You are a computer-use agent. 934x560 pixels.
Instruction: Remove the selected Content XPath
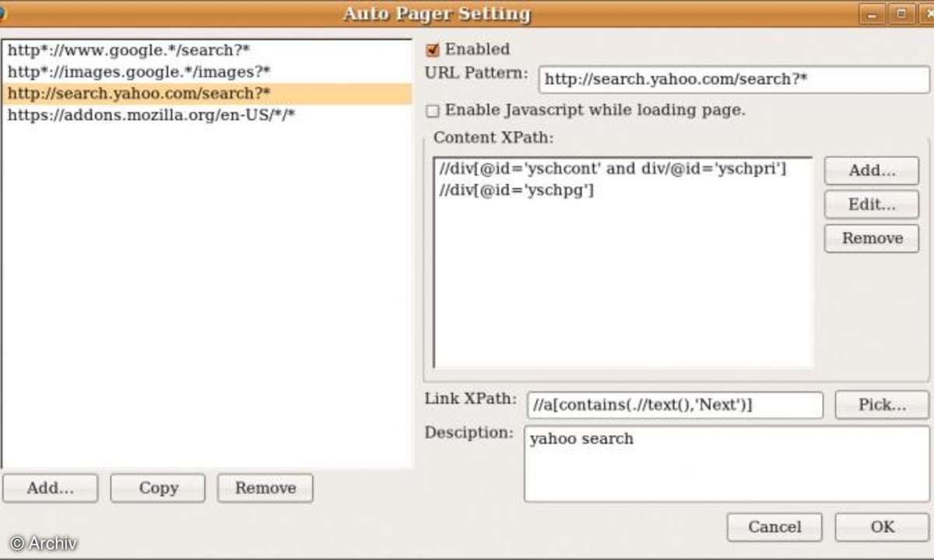point(872,239)
